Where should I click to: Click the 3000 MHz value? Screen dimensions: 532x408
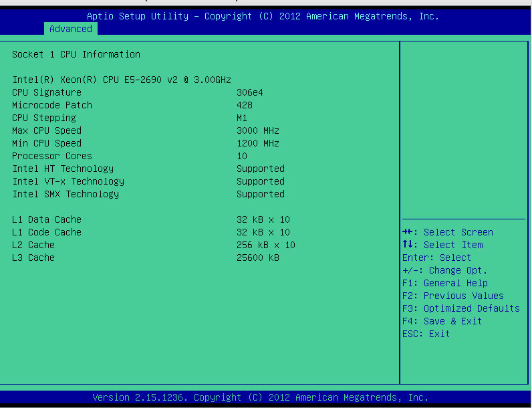[258, 130]
